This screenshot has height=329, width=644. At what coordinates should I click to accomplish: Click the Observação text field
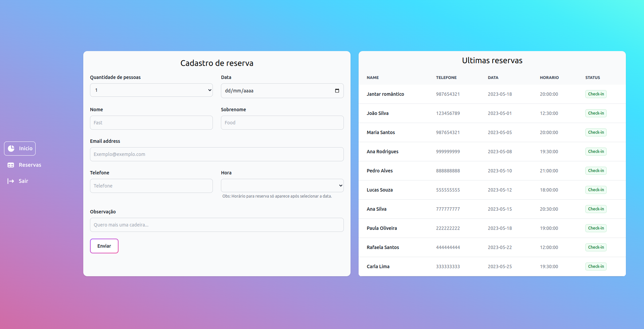point(217,225)
